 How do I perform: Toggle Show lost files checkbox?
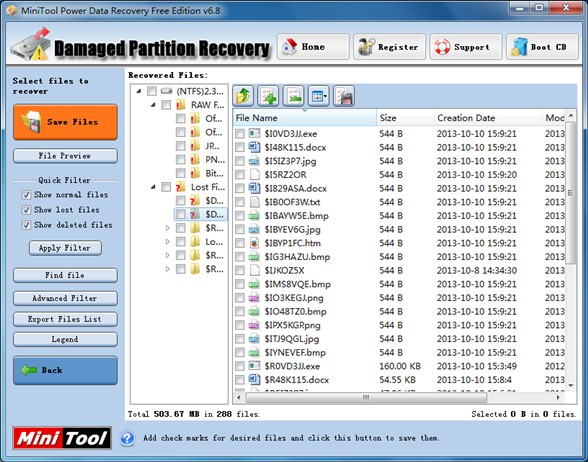[x=26, y=210]
